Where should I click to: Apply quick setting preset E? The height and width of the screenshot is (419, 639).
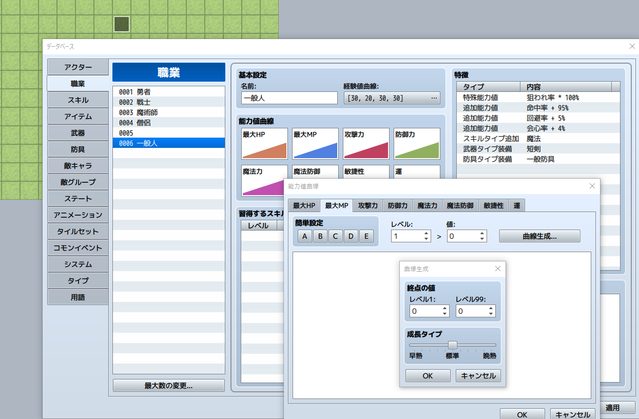366,236
